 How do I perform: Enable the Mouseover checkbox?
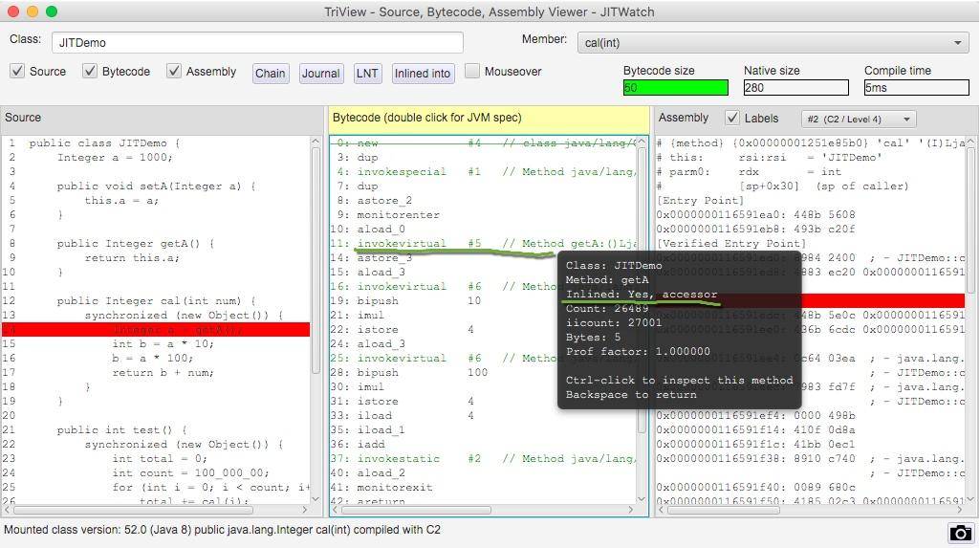pos(472,72)
